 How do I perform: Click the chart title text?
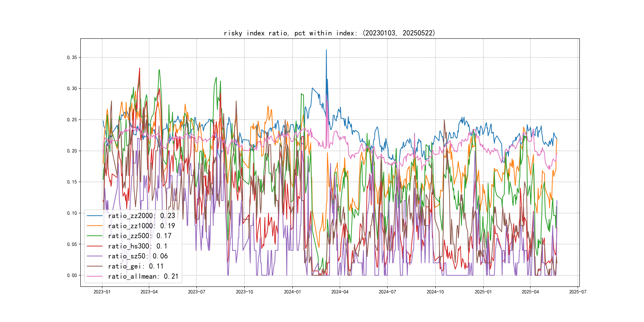pyautogui.click(x=329, y=33)
